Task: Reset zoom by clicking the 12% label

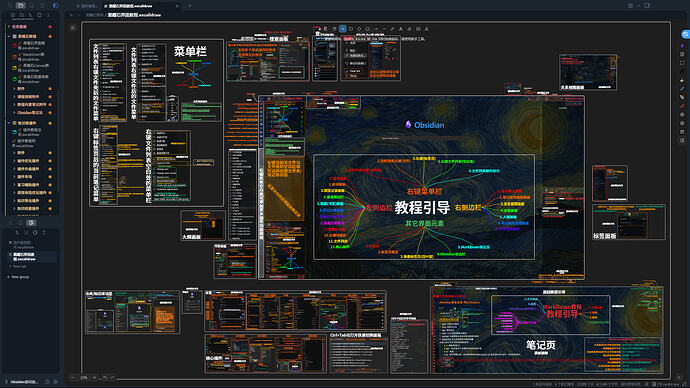Action: [x=84, y=377]
